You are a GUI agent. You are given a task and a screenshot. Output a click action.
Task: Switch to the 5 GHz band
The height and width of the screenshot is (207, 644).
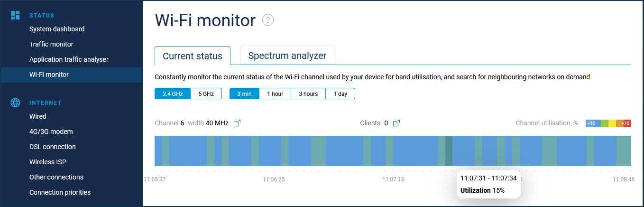[206, 94]
